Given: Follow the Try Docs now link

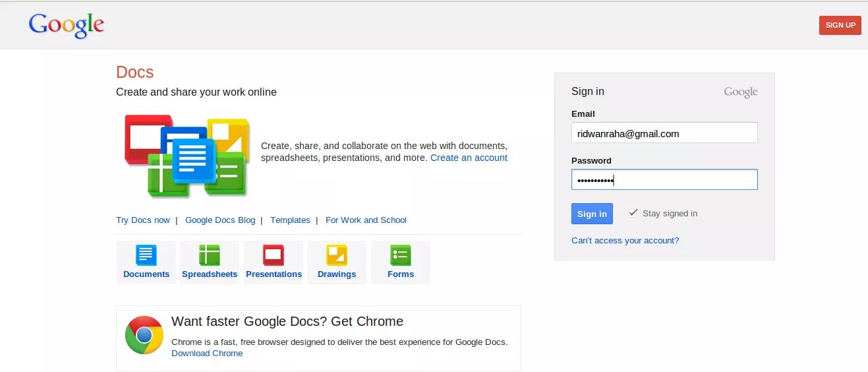Looking at the screenshot, I should [x=143, y=220].
